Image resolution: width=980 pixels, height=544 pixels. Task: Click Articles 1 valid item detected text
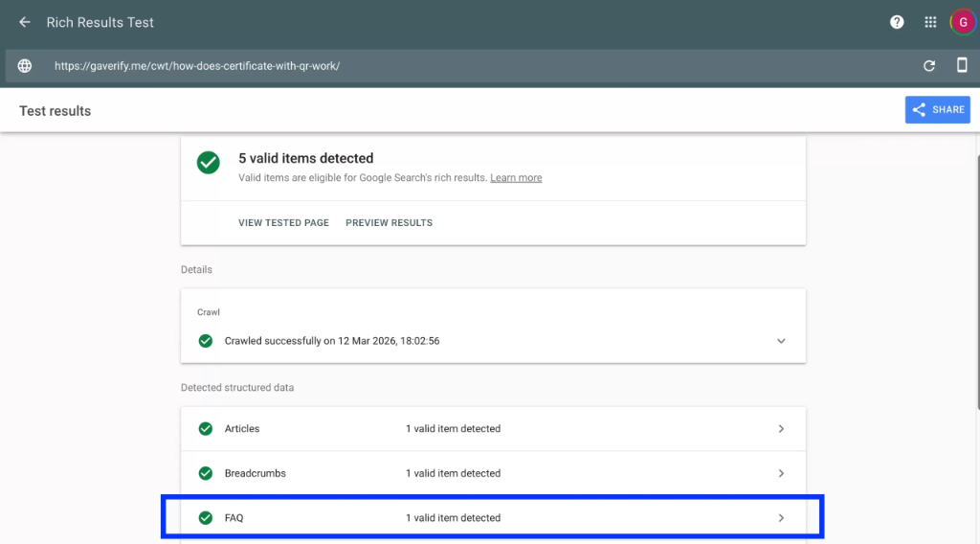(x=453, y=429)
